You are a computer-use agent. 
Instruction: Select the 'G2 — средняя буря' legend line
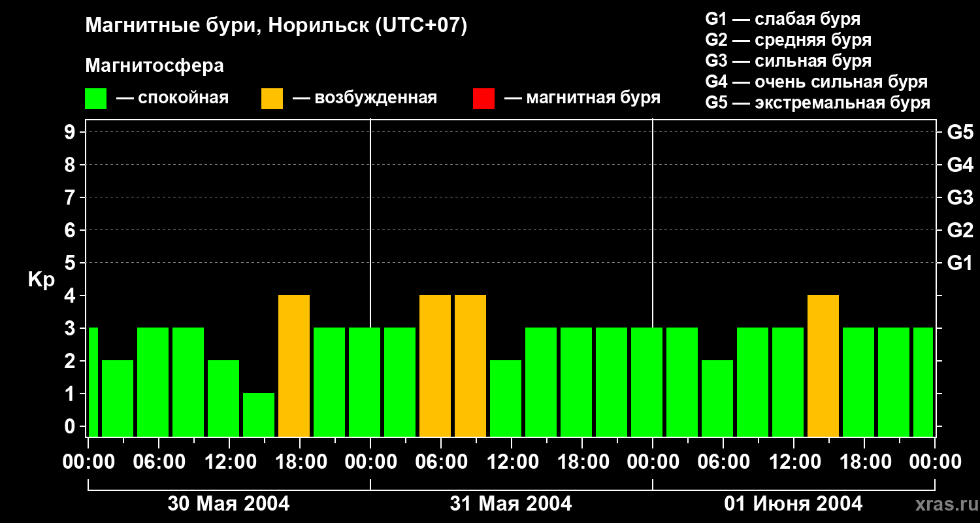click(x=788, y=40)
